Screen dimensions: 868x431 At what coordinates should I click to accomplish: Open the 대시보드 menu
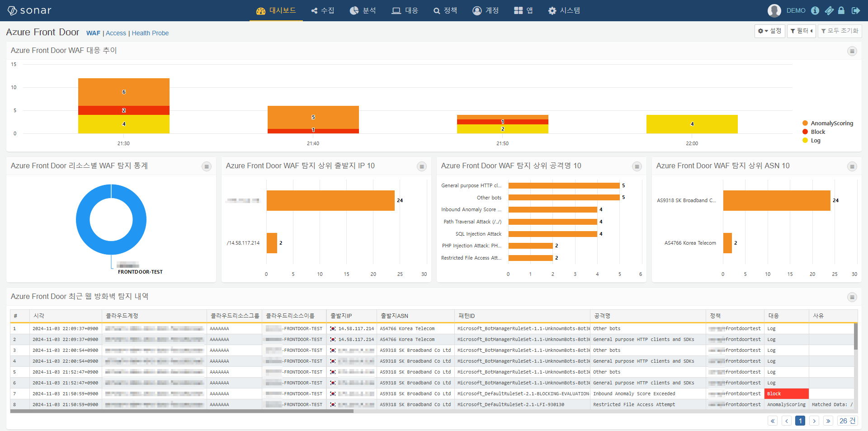(276, 10)
